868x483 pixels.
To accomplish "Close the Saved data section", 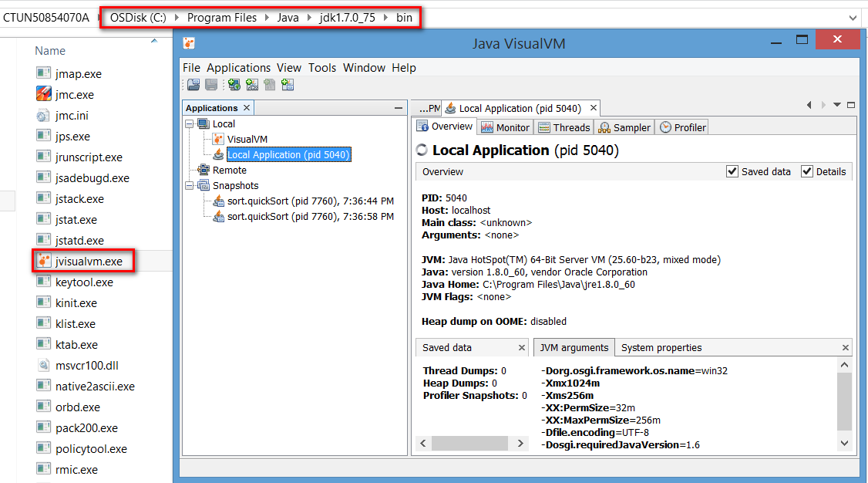I will tap(521, 348).
